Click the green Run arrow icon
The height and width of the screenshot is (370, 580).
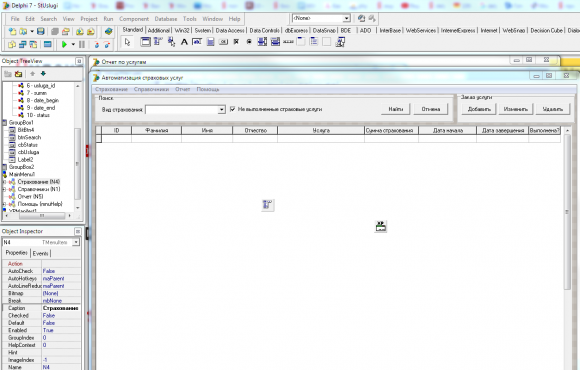tap(64, 44)
